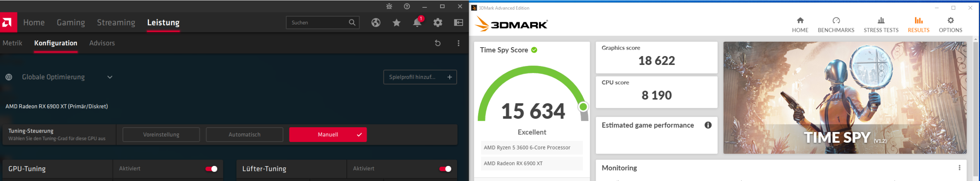Open 3DMark STRESS TESTS section
The height and width of the screenshot is (181, 980).
tap(881, 25)
